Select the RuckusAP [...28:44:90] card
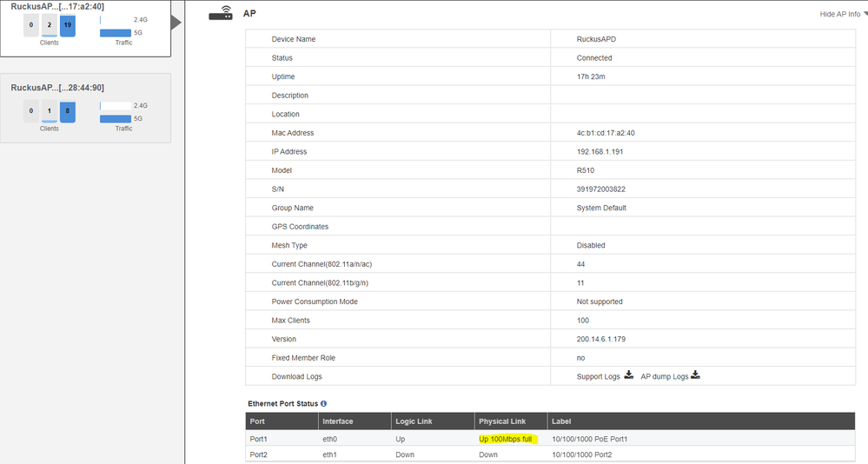Screen dimensions: 868x464 (x=85, y=107)
